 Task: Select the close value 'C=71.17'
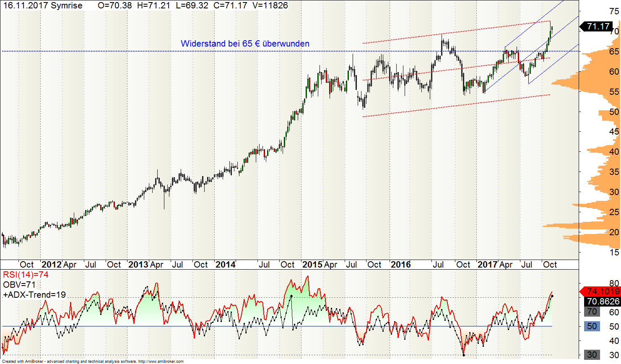(x=230, y=5)
